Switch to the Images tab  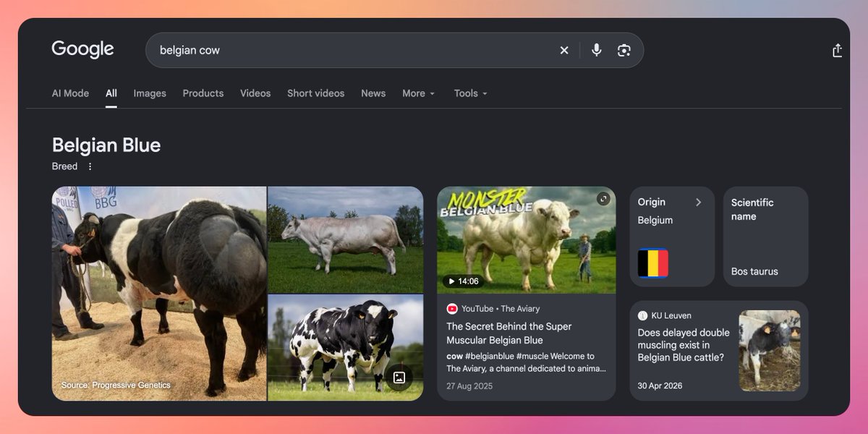pyautogui.click(x=150, y=93)
